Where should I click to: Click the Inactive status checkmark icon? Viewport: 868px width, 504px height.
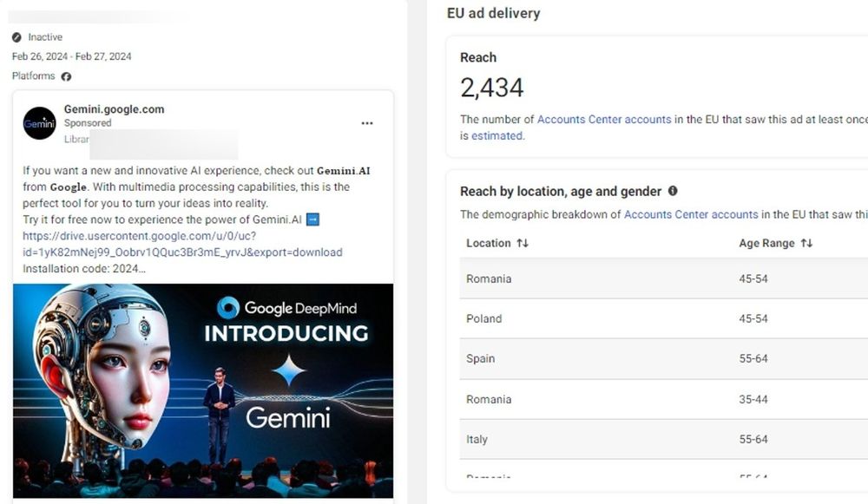pos(17,37)
